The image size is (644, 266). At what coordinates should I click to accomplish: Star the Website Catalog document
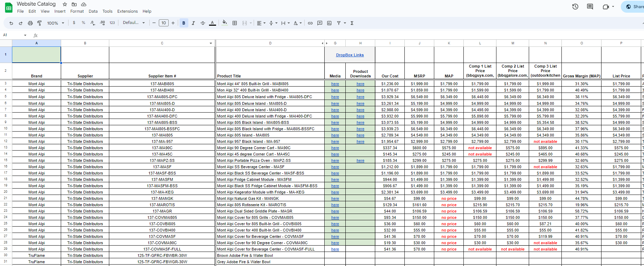point(65,4)
